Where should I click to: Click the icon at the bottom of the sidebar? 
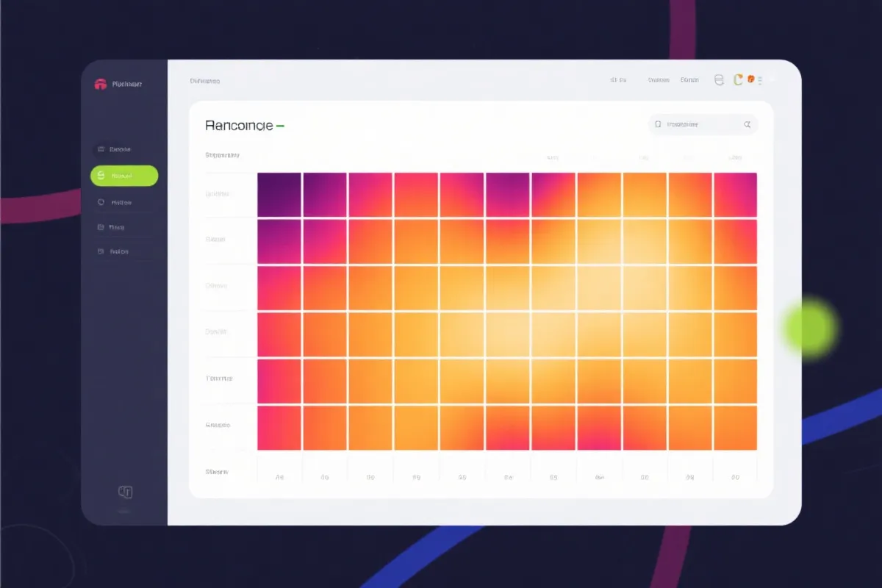125,492
